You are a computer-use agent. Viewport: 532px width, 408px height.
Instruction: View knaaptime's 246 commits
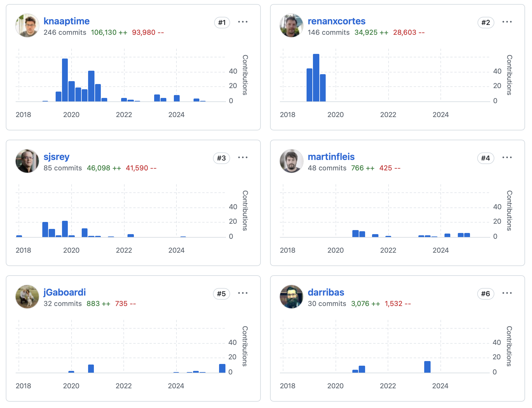(65, 32)
